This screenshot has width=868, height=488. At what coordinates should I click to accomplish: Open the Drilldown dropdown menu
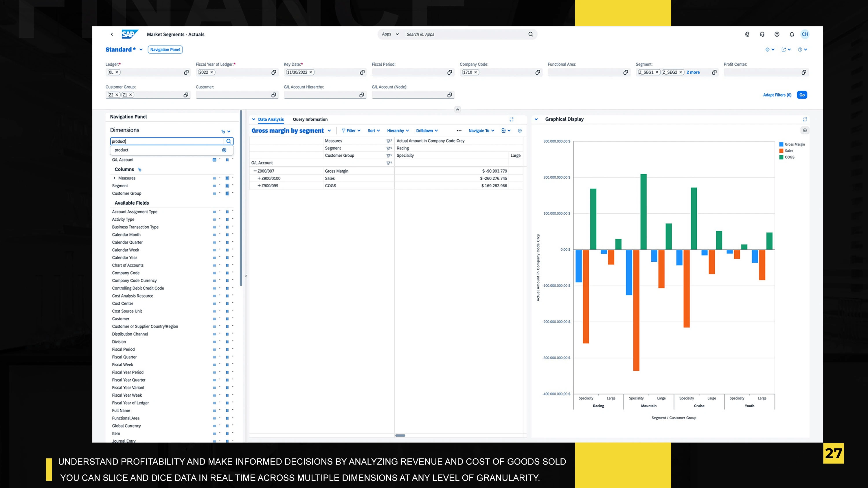click(426, 131)
